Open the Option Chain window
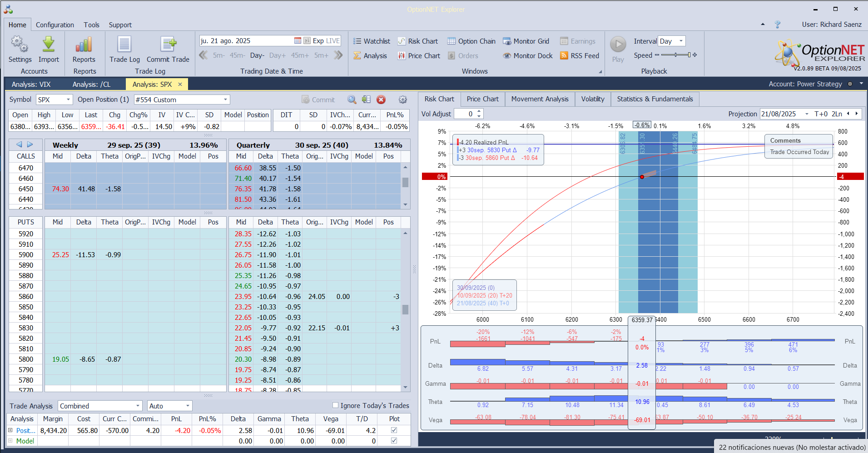 [x=471, y=41]
